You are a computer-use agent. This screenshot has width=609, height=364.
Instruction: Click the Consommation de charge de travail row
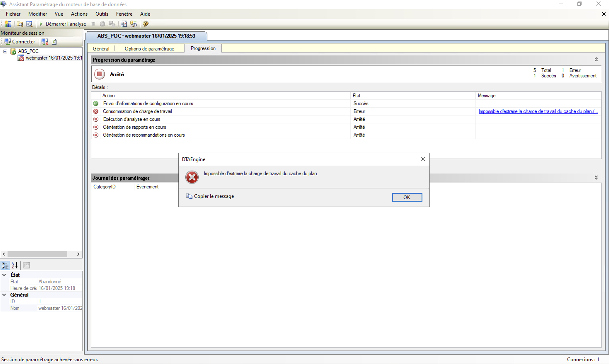point(346,111)
